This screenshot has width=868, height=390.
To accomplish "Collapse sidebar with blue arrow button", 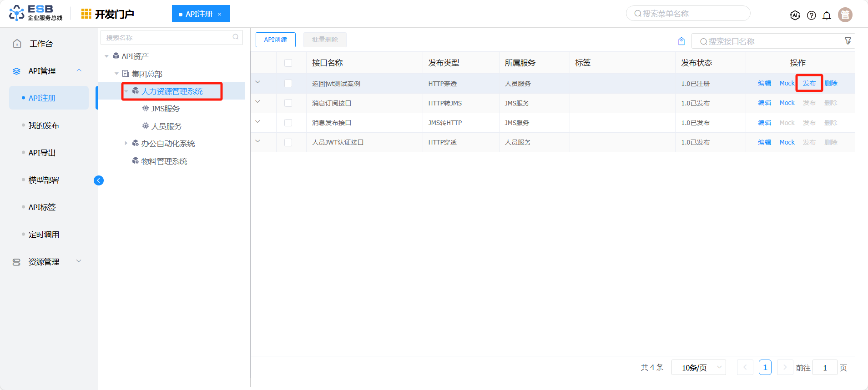I will (99, 180).
